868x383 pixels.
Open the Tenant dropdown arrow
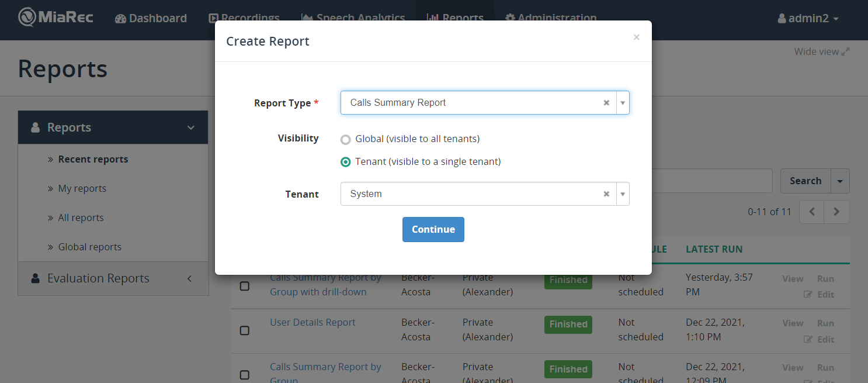623,194
